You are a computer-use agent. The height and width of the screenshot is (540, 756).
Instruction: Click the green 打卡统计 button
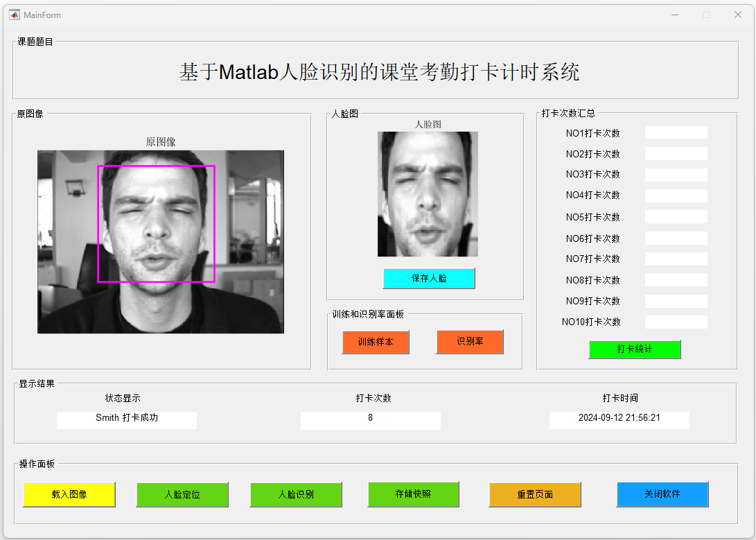[635, 349]
